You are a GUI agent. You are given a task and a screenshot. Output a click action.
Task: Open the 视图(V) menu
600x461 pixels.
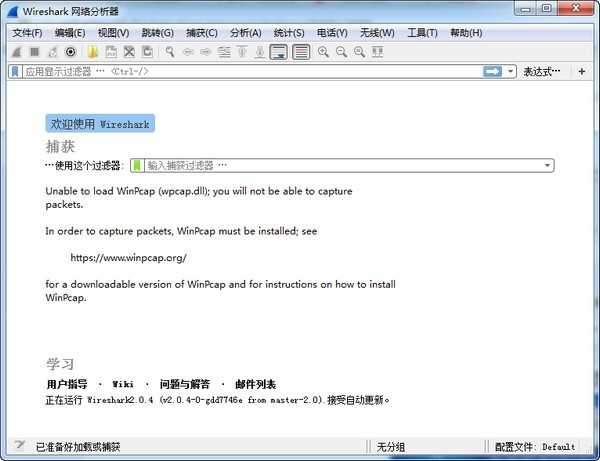[x=113, y=33]
